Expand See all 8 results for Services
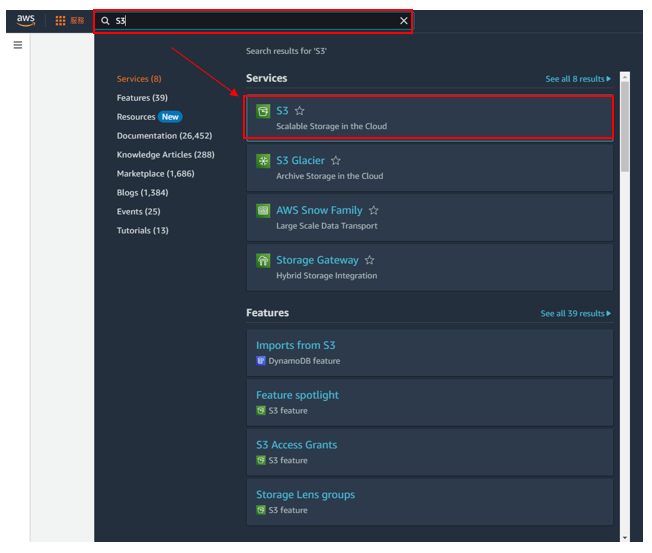Image resolution: width=652 pixels, height=553 pixels. [x=578, y=79]
